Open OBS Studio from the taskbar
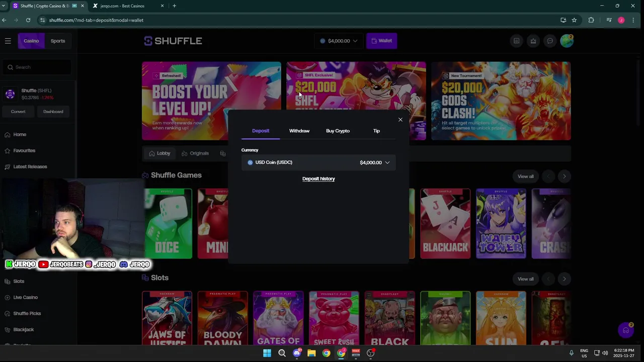The image size is (644, 362). pyautogui.click(x=371, y=353)
